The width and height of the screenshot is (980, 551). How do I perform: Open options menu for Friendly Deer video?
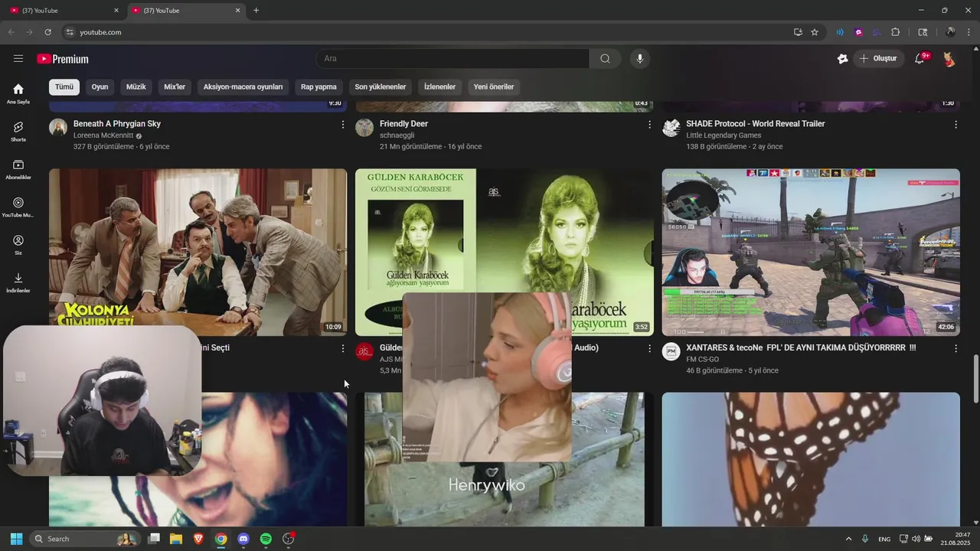point(649,124)
